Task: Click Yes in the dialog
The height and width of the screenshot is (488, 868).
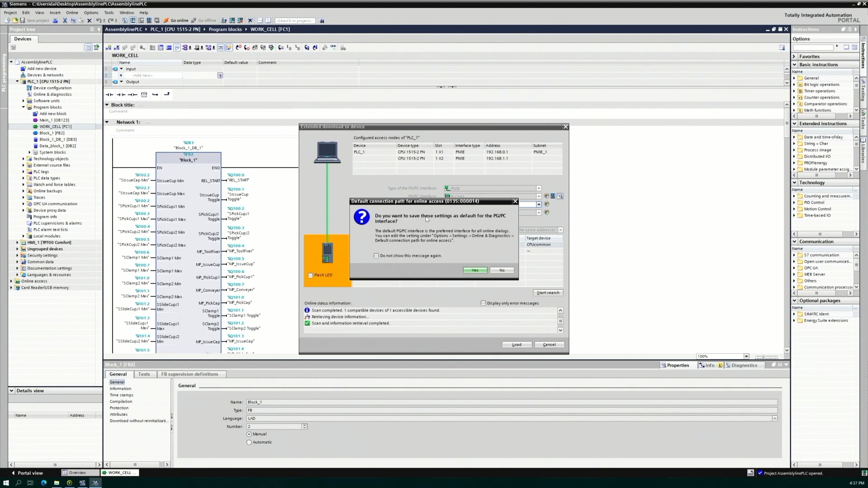Action: 475,270
